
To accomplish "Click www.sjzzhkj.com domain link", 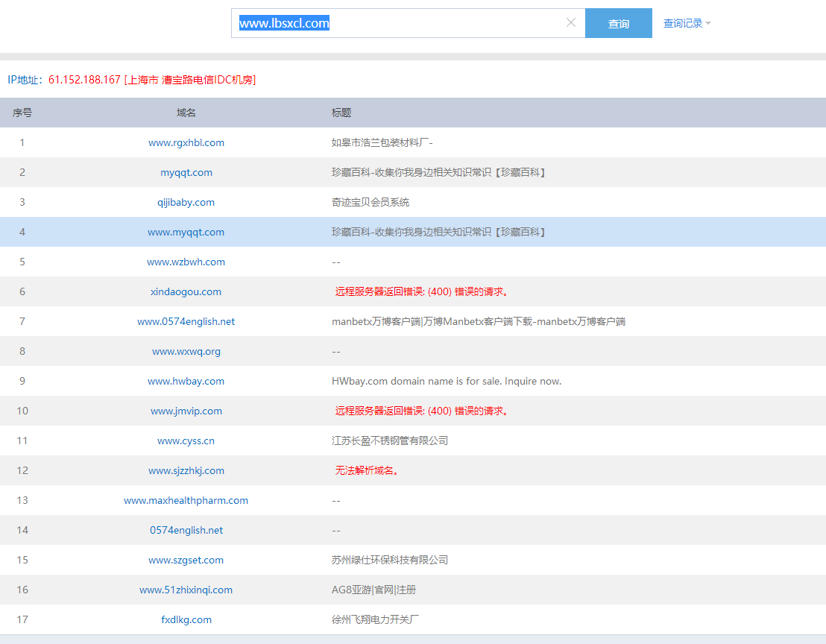I will pos(186,470).
